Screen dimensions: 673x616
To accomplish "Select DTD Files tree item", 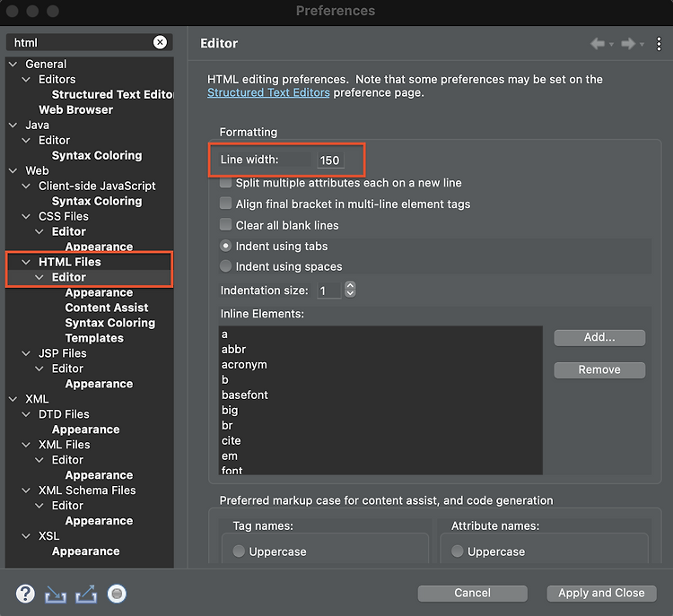I will [64, 414].
